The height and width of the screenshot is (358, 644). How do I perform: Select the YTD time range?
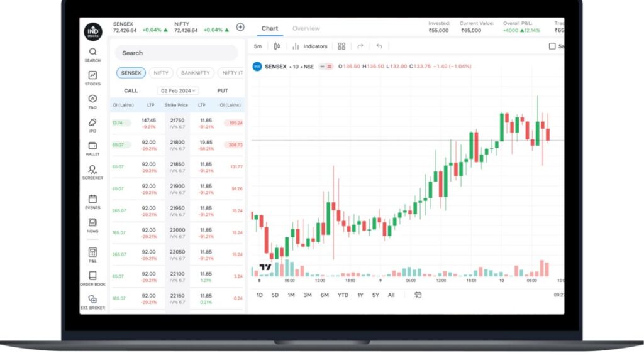point(343,295)
